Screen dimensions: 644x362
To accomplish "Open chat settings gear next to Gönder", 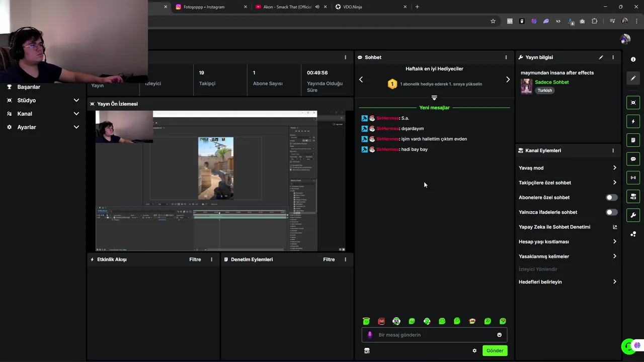I will pyautogui.click(x=474, y=351).
